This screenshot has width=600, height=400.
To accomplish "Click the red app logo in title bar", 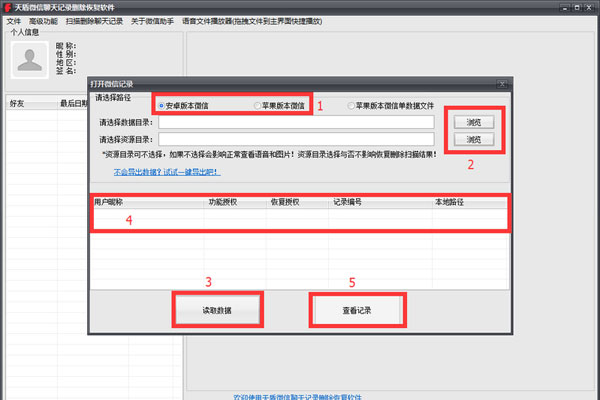I will (7, 7).
